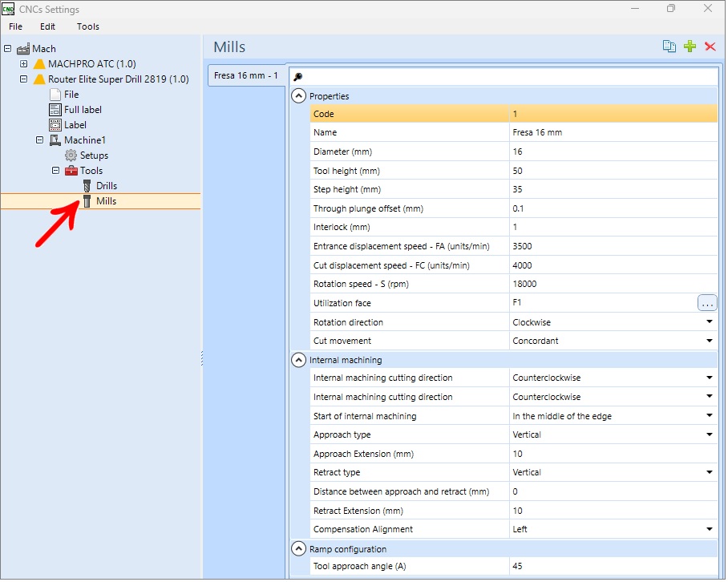
Task: Select the Full label tree item text
Action: (x=83, y=110)
